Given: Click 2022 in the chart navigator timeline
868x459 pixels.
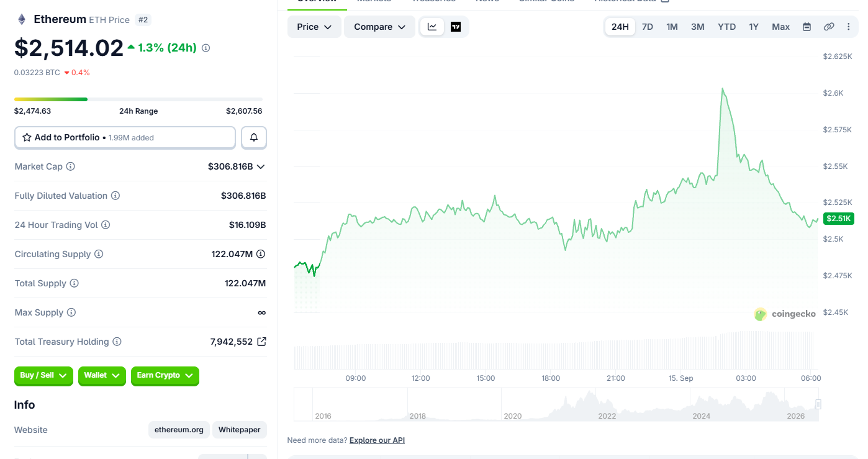Looking at the screenshot, I should coord(607,416).
